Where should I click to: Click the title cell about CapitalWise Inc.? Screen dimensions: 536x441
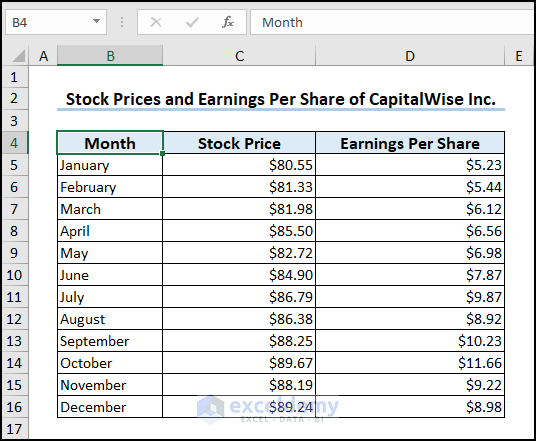click(x=281, y=99)
